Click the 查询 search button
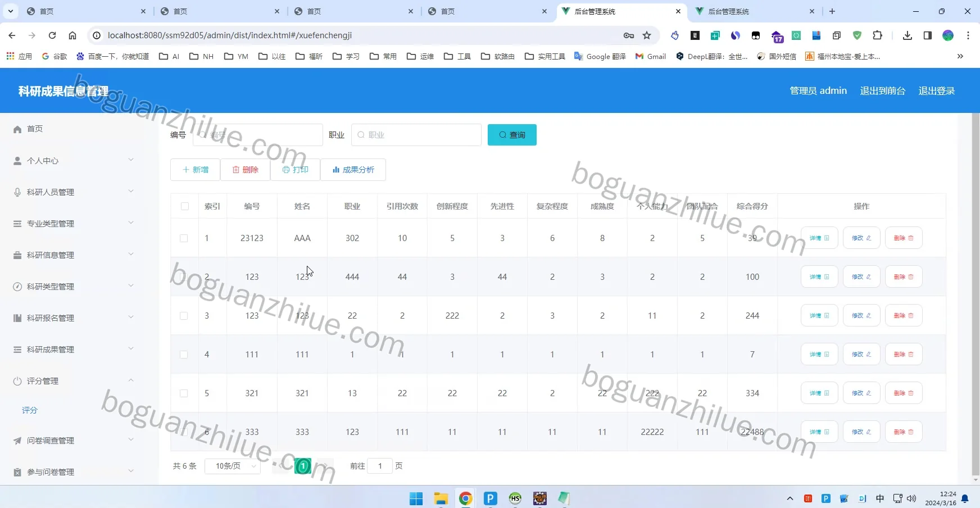 [512, 135]
